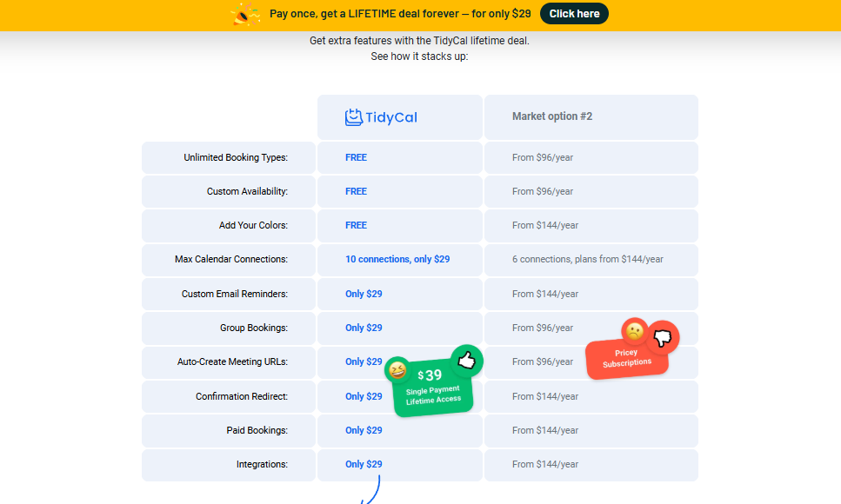Click 'Integrations:' row label
841x504 pixels.
(262, 464)
